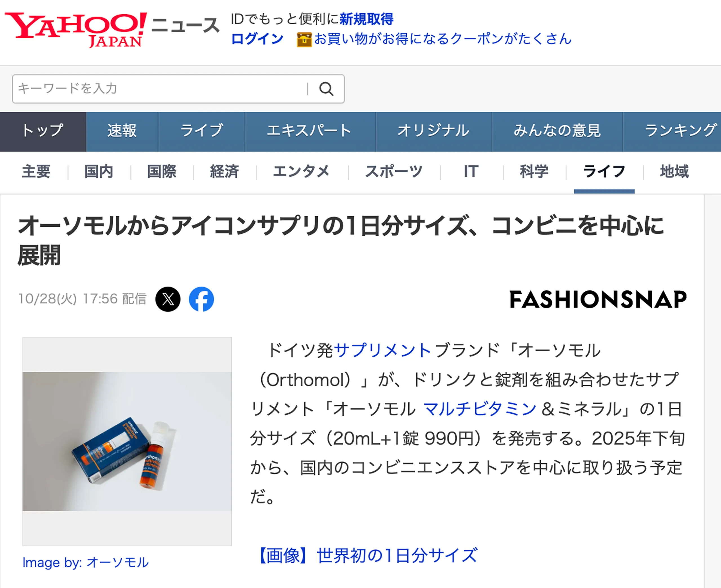This screenshot has height=588, width=721.
Task: Click the 新規取得 link
Action: pos(366,19)
